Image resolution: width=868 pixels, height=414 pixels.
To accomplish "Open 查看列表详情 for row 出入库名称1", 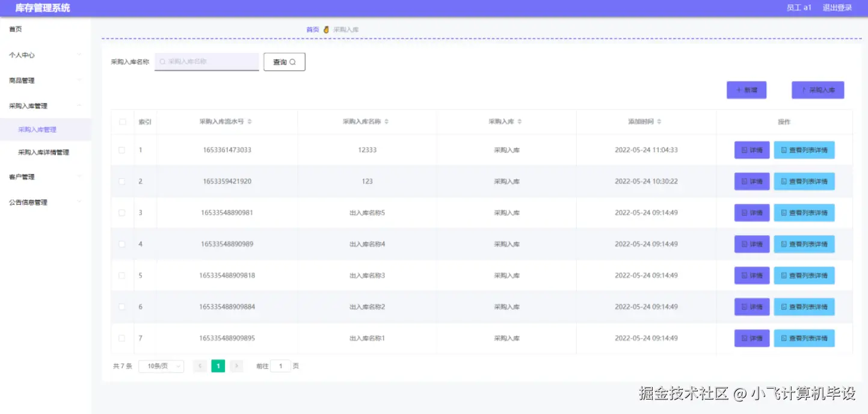I will click(804, 338).
